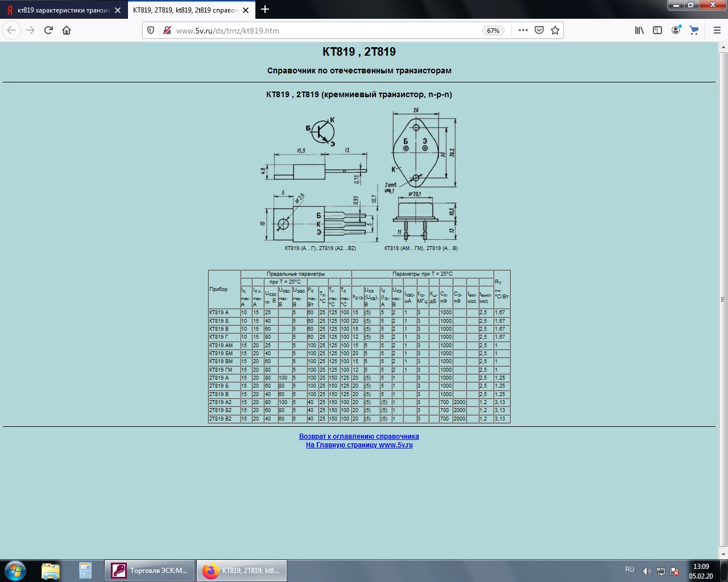Bookmark this page with star icon
This screenshot has height=582, width=728.
click(555, 31)
